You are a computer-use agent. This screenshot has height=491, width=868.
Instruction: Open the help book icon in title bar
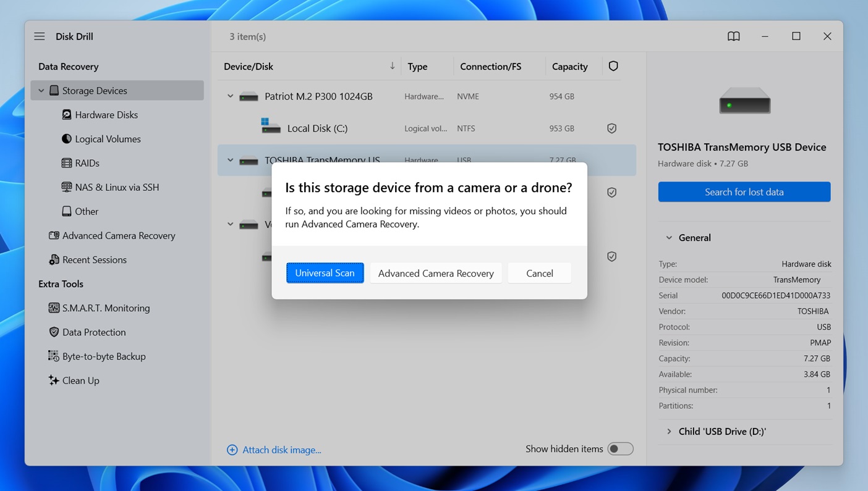coord(734,36)
